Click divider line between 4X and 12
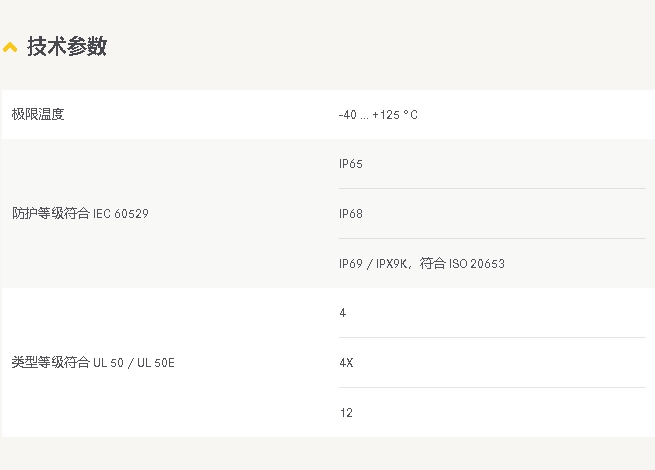The width and height of the screenshot is (655, 470). pyautogui.click(x=492, y=387)
